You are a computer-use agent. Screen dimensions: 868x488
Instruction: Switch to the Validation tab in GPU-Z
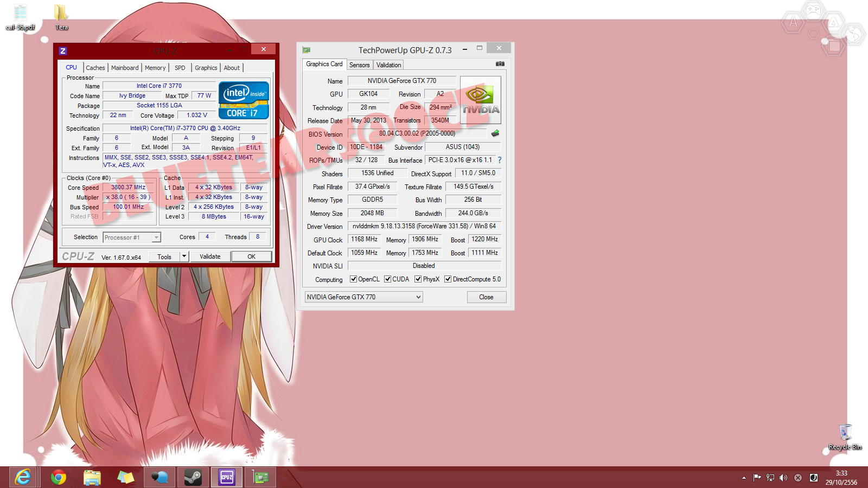tap(389, 65)
